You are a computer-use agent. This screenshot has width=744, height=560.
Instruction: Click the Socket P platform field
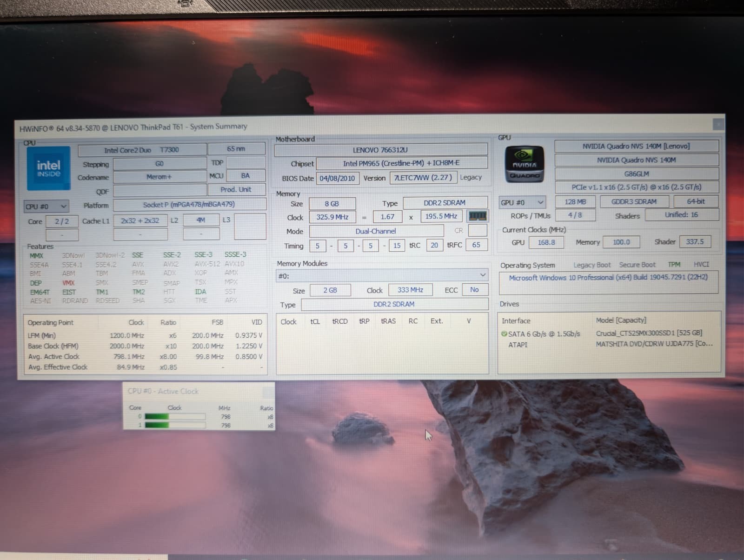click(x=189, y=205)
